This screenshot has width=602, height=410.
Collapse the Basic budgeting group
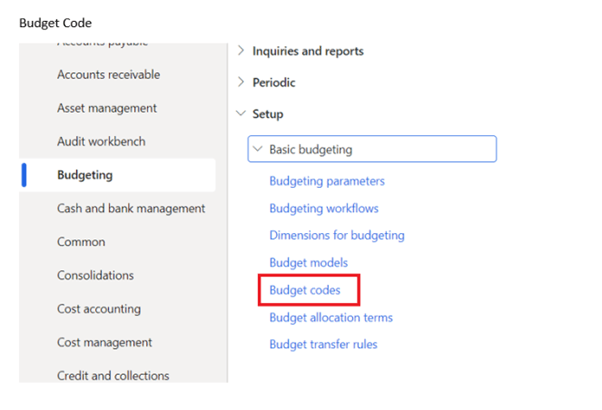pyautogui.click(x=310, y=149)
